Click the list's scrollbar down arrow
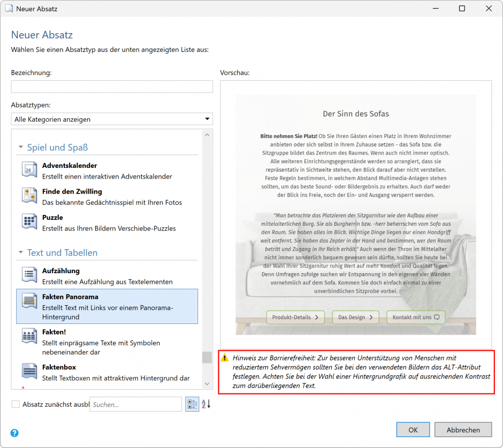The height and width of the screenshot is (448, 503). click(x=207, y=384)
